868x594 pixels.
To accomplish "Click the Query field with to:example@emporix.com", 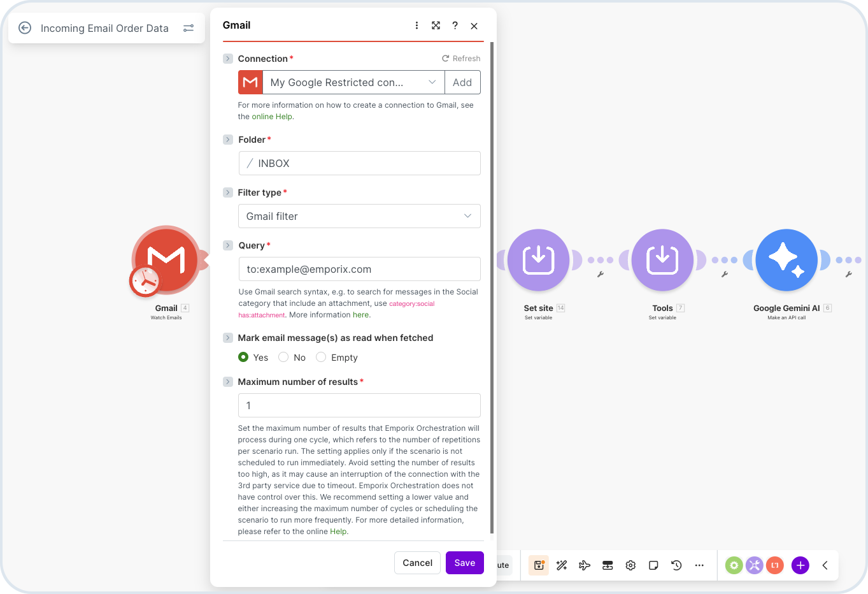I will click(359, 269).
